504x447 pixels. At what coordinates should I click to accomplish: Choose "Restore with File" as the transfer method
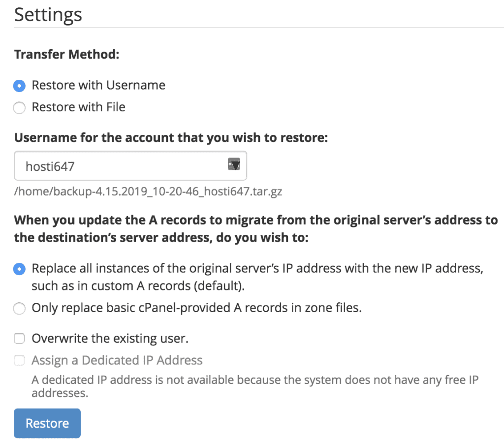pyautogui.click(x=19, y=107)
